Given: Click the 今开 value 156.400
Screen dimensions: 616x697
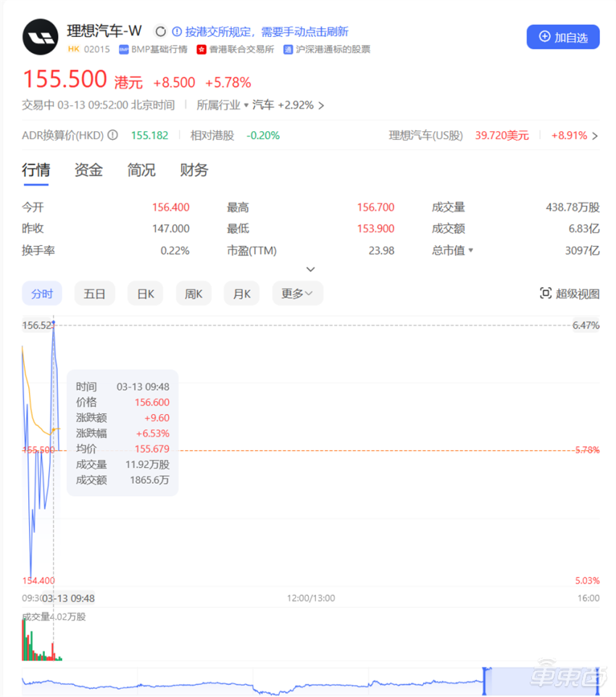Looking at the screenshot, I should (171, 207).
